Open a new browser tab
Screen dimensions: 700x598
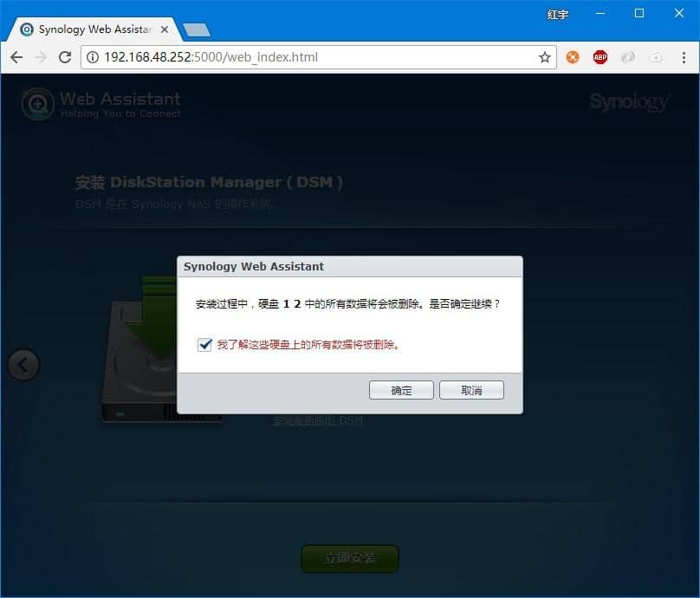pos(197,30)
